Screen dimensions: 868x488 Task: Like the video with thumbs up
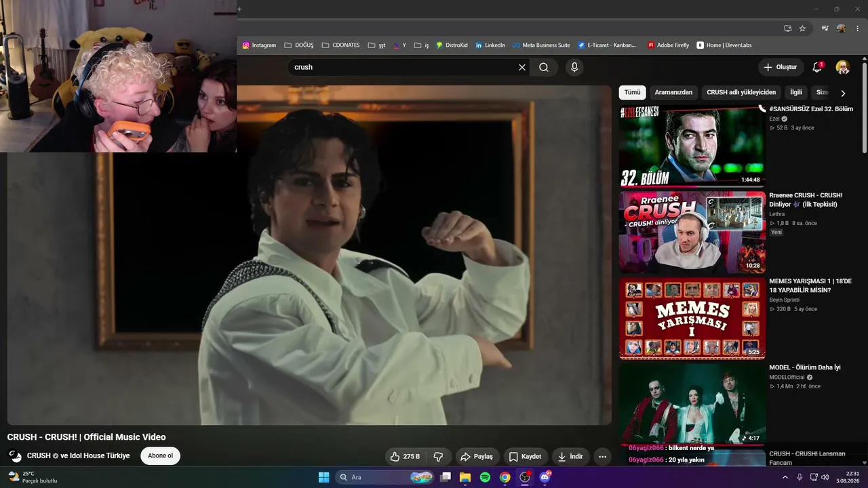(405, 457)
